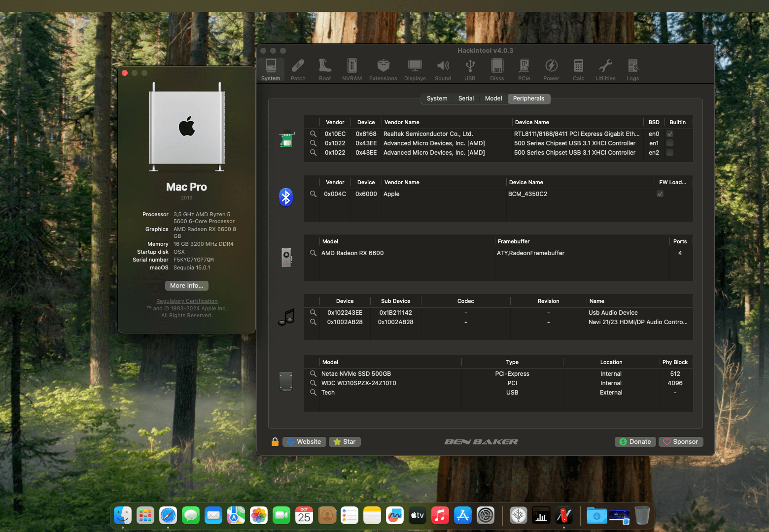Click the Website button
769x532 pixels.
pyautogui.click(x=304, y=442)
